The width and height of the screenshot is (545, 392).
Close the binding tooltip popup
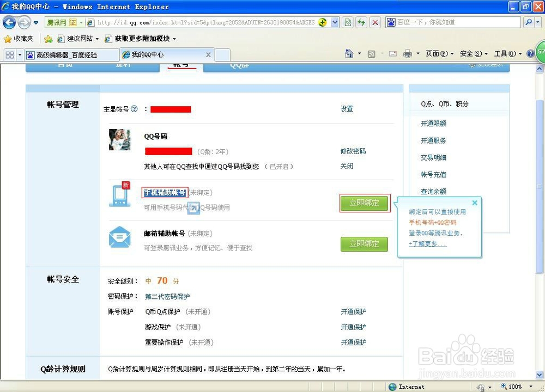click(475, 203)
